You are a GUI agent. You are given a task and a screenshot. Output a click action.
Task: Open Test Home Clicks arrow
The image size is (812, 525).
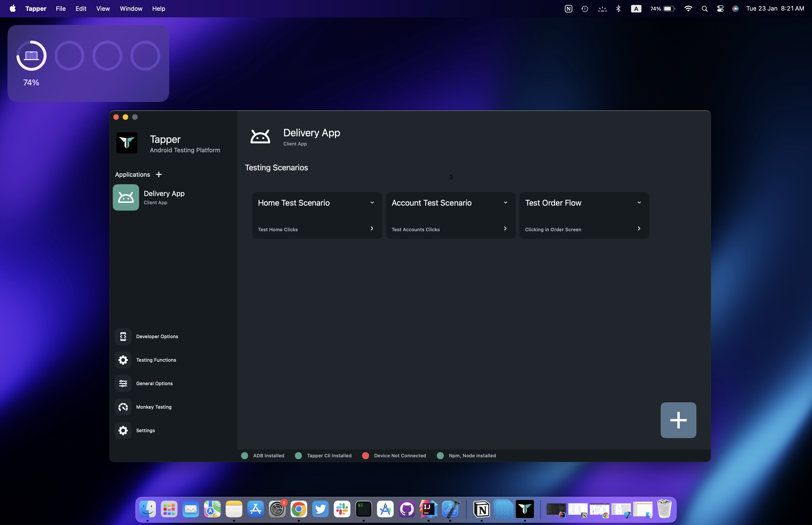(372, 228)
